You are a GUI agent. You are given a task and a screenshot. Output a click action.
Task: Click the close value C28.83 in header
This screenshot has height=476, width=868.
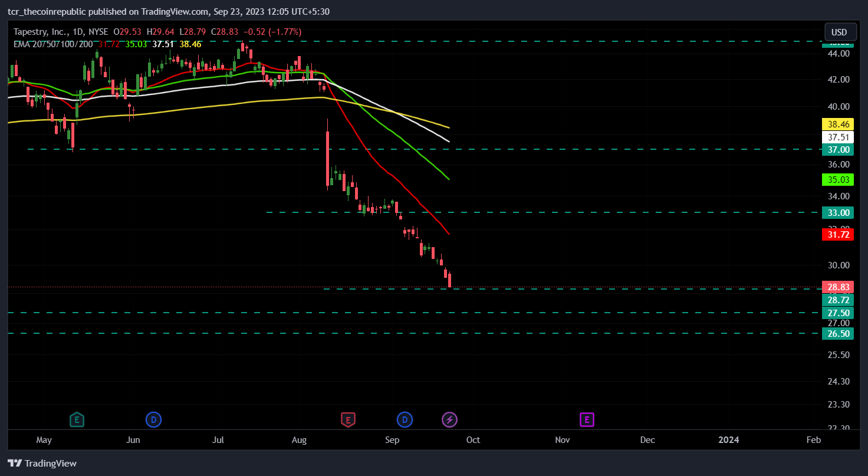(x=224, y=32)
